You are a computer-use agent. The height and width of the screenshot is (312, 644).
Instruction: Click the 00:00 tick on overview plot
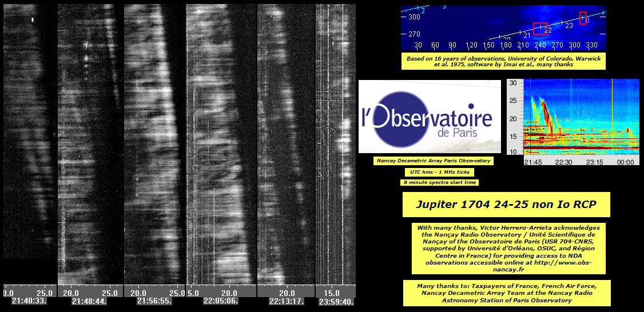(626, 162)
